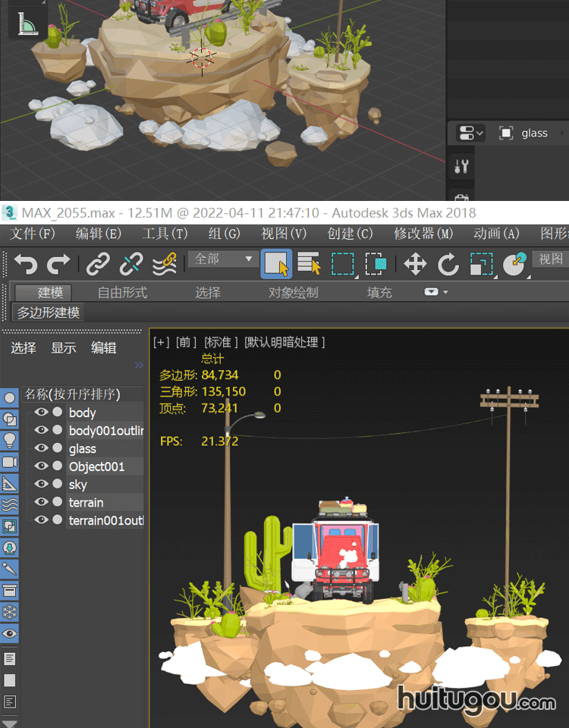This screenshot has height=728, width=569.
Task: Hide the terrain object with its eye
Action: pyautogui.click(x=41, y=502)
